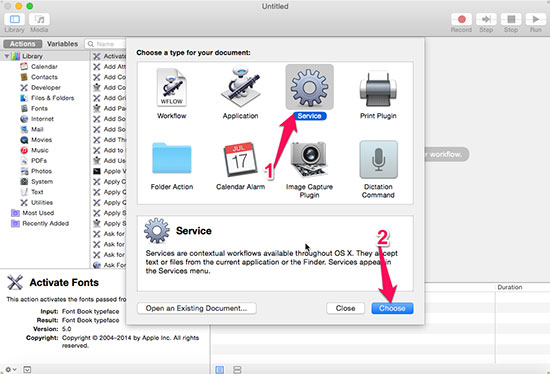Select the Files & Folders category

coord(52,98)
